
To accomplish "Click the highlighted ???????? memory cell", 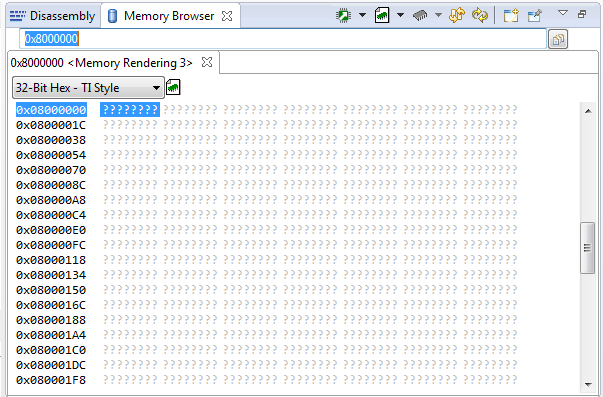I will [x=130, y=110].
